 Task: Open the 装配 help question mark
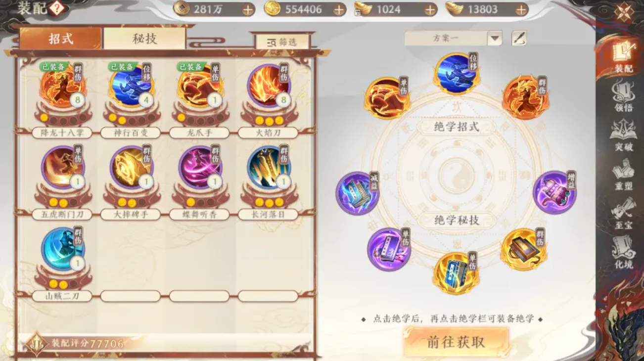click(x=58, y=8)
